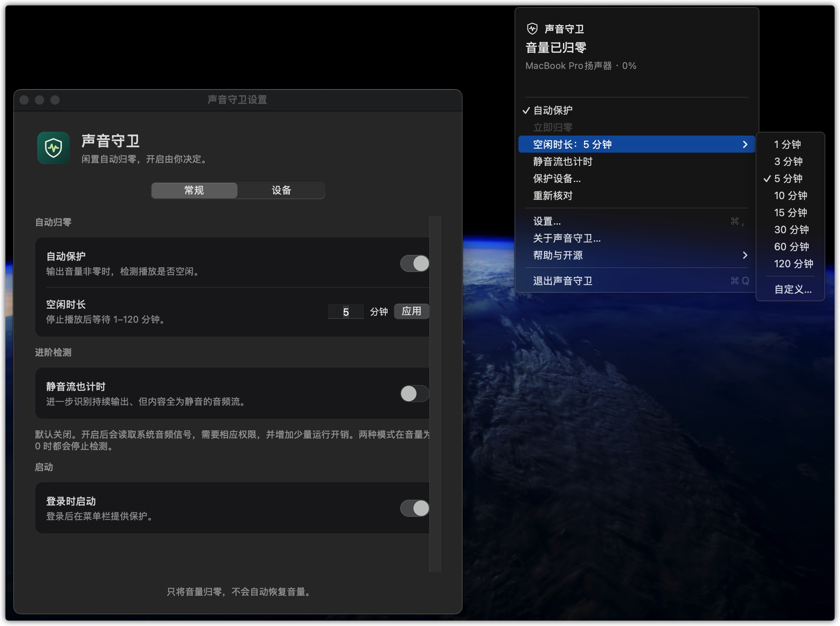Pick 10 分钟 from the submenu
840x626 pixels.
coord(790,196)
